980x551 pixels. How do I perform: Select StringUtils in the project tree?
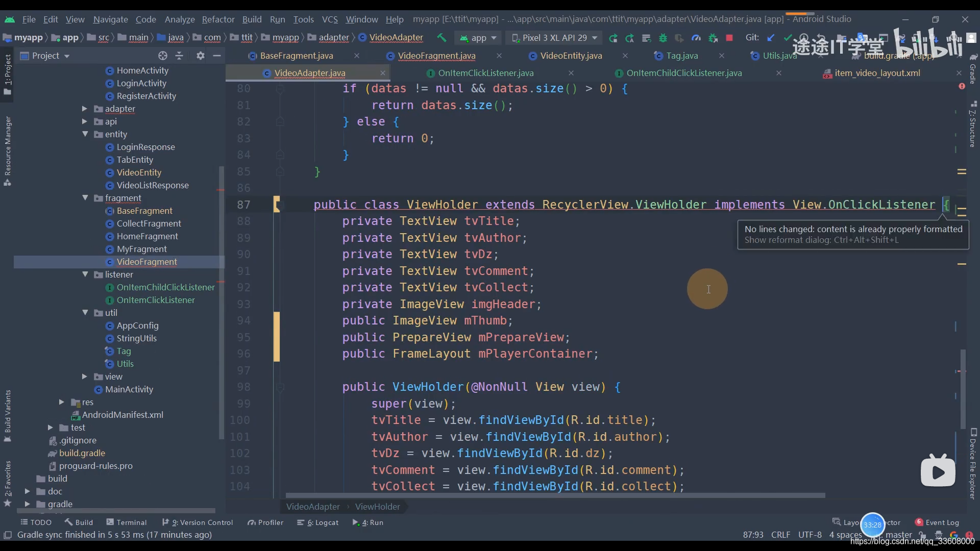pyautogui.click(x=137, y=338)
